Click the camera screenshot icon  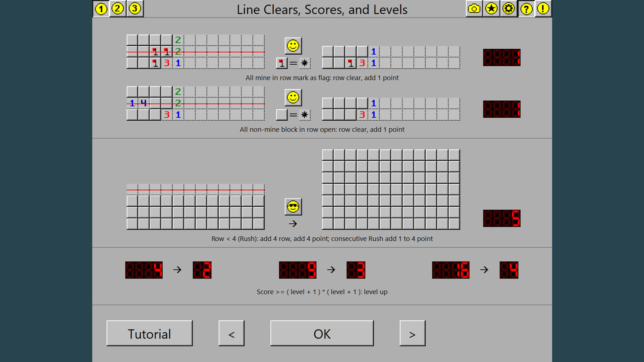tap(474, 9)
